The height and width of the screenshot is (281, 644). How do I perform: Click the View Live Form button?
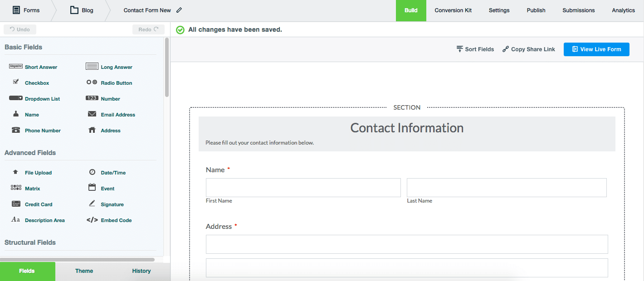point(596,49)
